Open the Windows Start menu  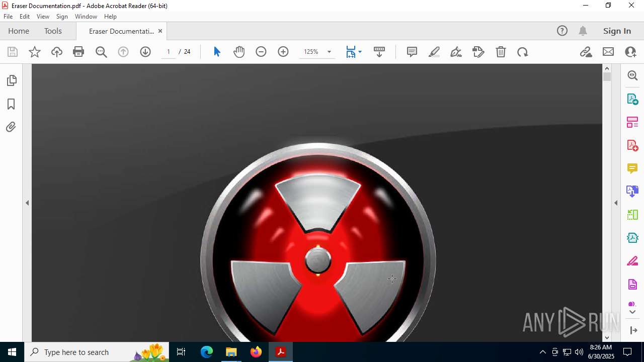click(12, 352)
